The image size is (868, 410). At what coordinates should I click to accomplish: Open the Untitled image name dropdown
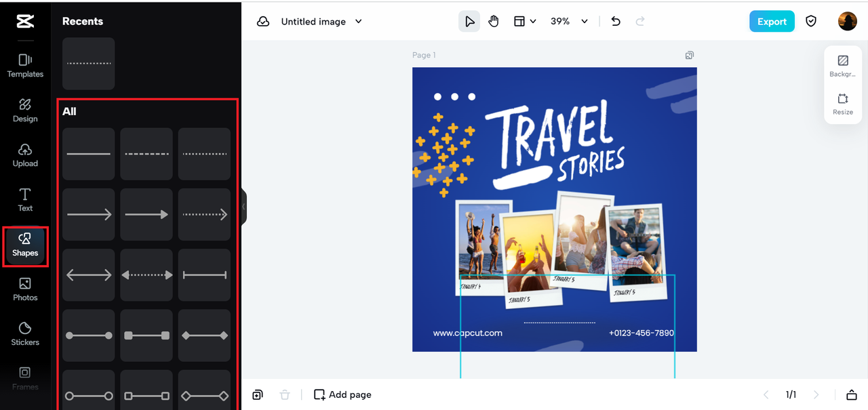click(x=321, y=22)
